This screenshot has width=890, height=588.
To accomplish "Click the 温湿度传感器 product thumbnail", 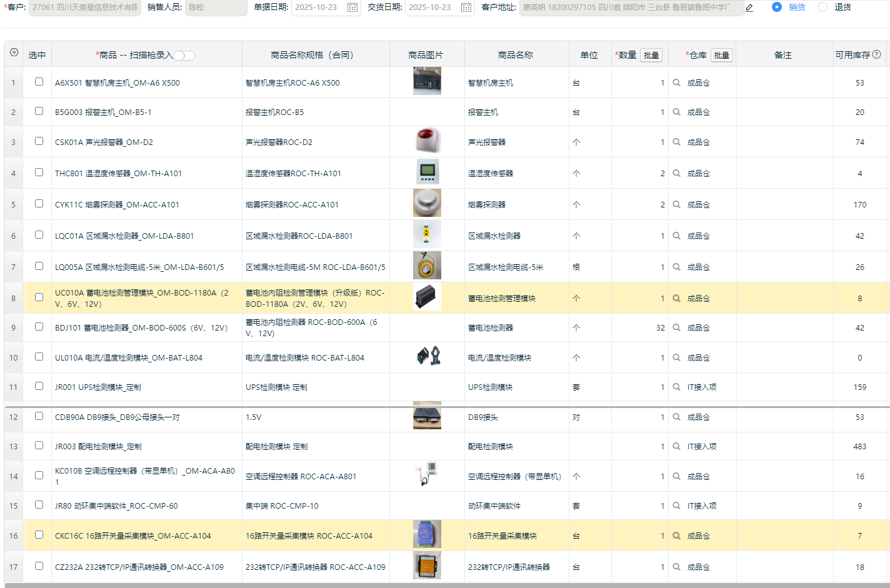I will click(427, 172).
